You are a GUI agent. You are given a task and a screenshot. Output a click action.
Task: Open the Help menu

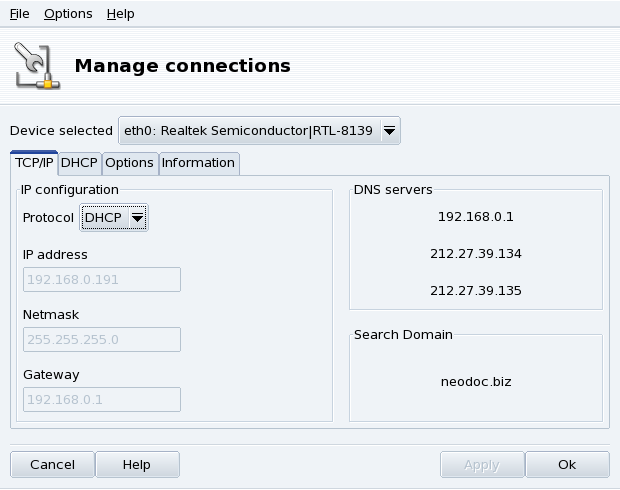tap(120, 14)
